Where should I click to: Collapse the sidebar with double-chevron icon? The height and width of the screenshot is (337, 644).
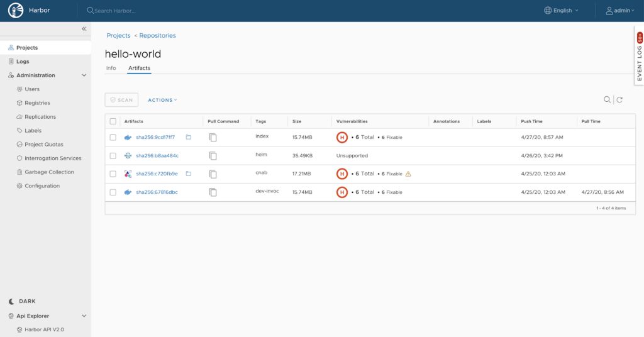pyautogui.click(x=84, y=29)
